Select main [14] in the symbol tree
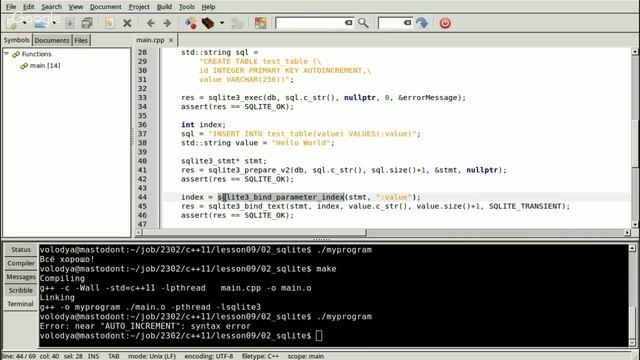The height and width of the screenshot is (360, 640). click(x=45, y=65)
